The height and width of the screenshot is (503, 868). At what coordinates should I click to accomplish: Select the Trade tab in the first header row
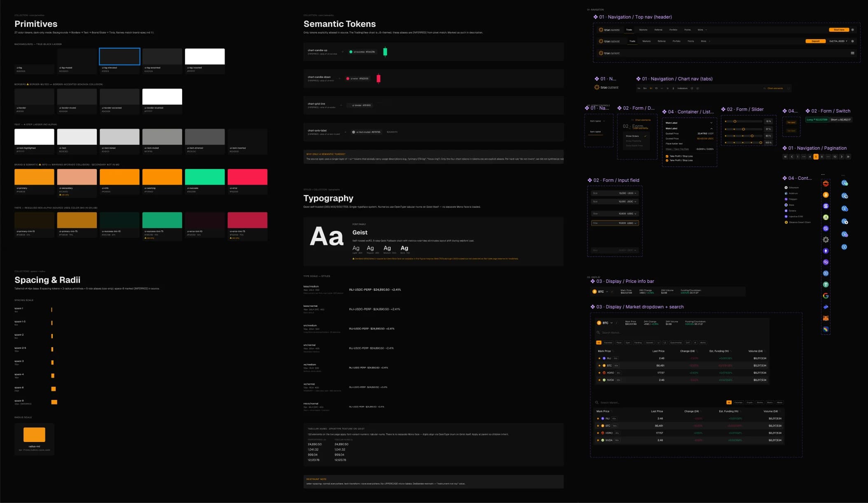pos(629,30)
